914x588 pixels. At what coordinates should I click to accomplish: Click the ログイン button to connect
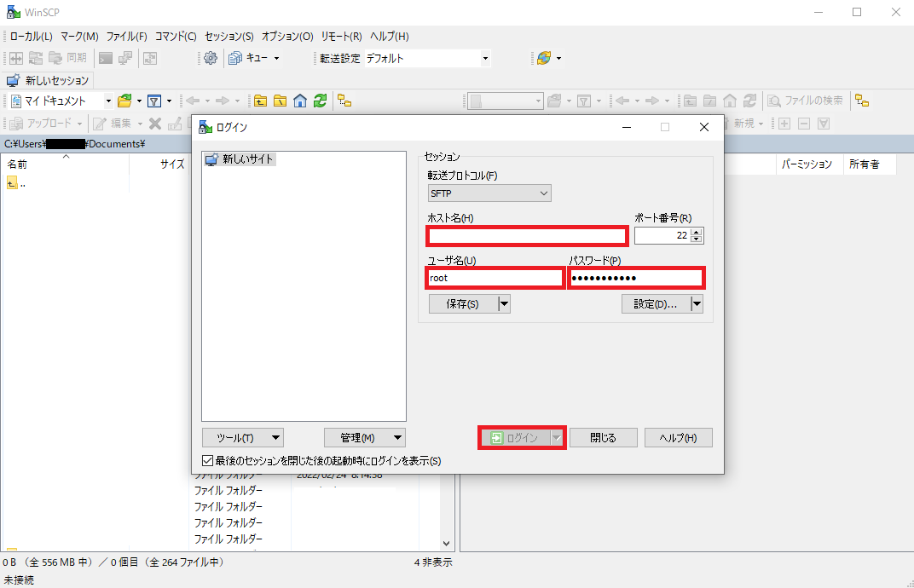(517, 437)
